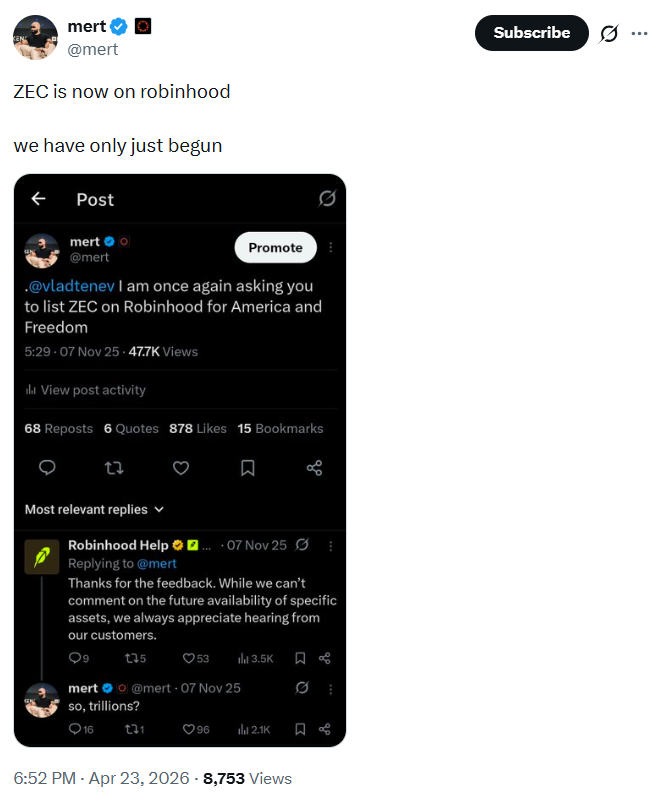Click the share icon on mert's post
The height and width of the screenshot is (802, 668).
314,467
